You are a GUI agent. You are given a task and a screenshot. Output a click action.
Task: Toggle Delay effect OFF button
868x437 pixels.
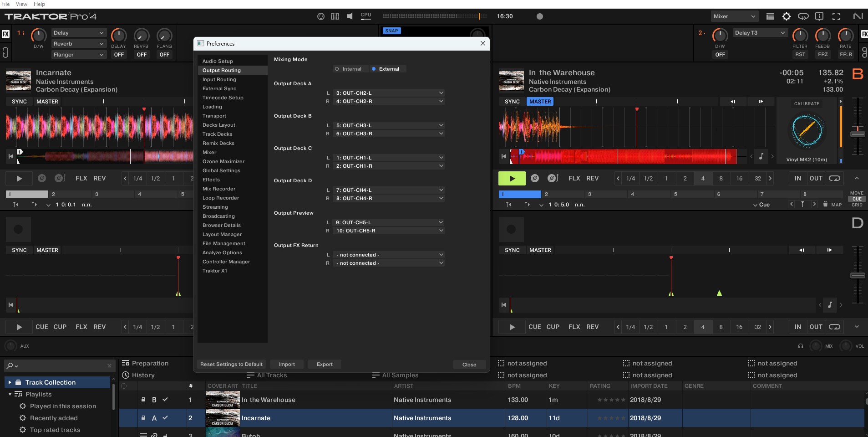pos(119,55)
